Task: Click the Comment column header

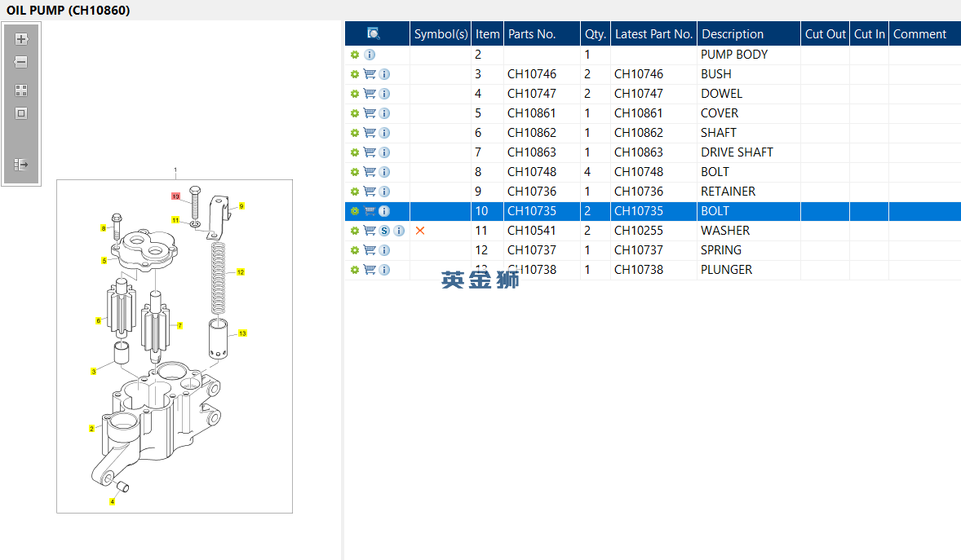Action: [x=924, y=33]
